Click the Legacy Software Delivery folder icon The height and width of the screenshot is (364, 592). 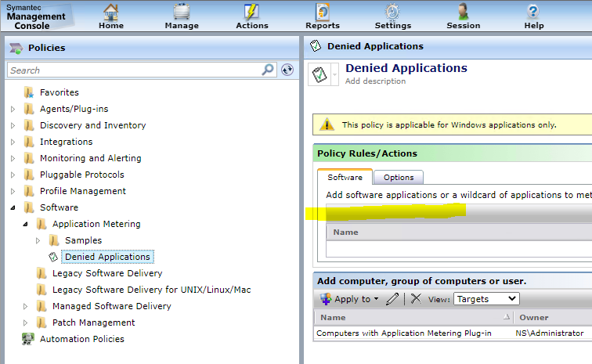pos(42,273)
